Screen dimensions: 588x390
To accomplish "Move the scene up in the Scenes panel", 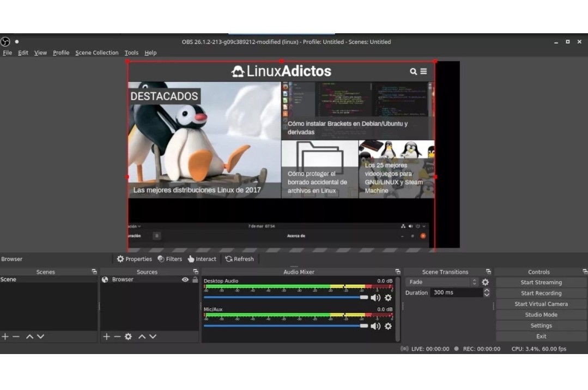I will [x=29, y=337].
